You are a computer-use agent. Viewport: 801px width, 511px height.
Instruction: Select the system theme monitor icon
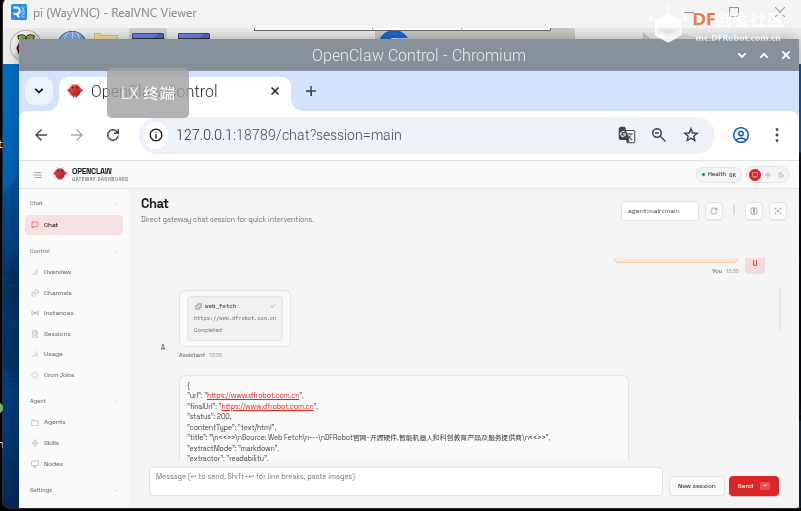(x=755, y=175)
